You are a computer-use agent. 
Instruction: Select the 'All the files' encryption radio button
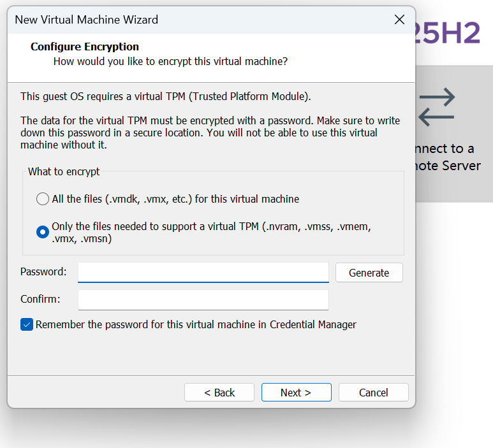tap(43, 199)
